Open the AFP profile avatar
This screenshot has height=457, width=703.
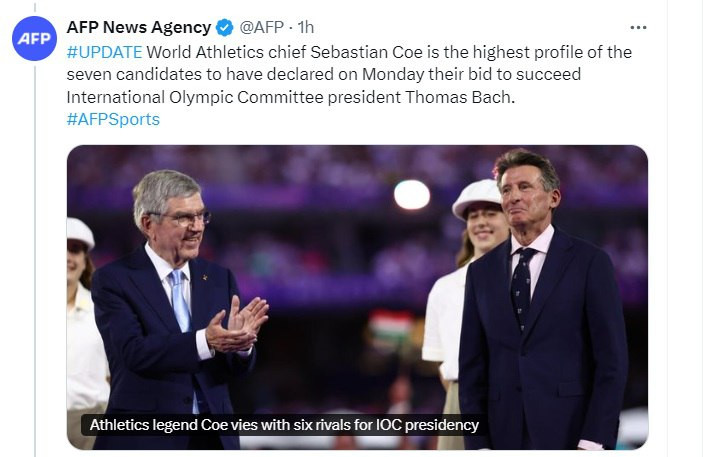(34, 38)
